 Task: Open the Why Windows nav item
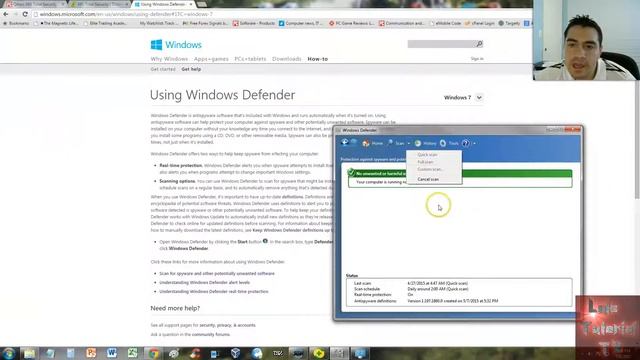point(169,59)
